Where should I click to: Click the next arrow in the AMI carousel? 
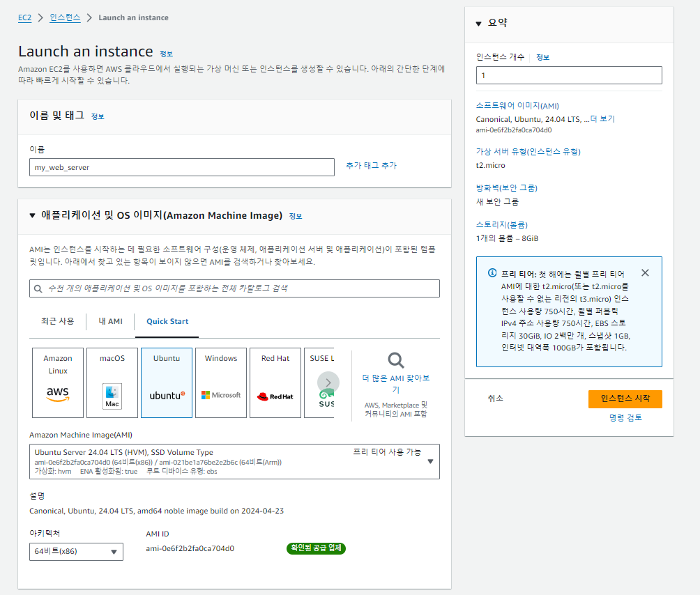click(328, 382)
